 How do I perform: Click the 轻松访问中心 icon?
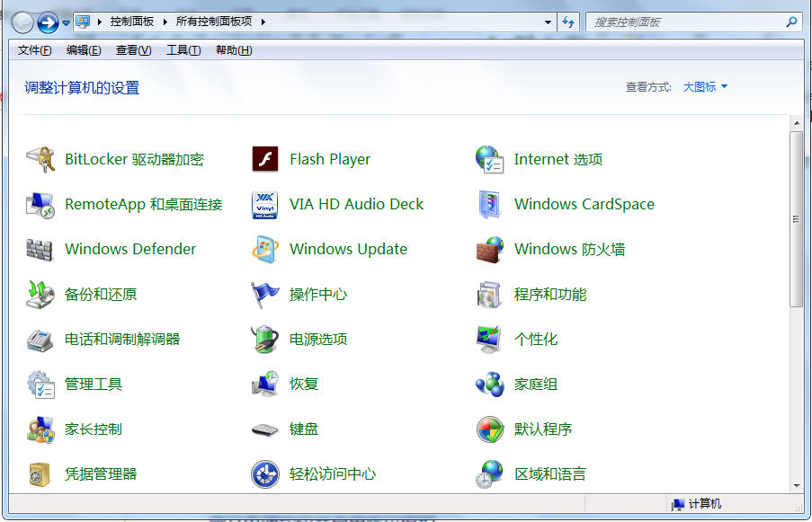tap(265, 474)
